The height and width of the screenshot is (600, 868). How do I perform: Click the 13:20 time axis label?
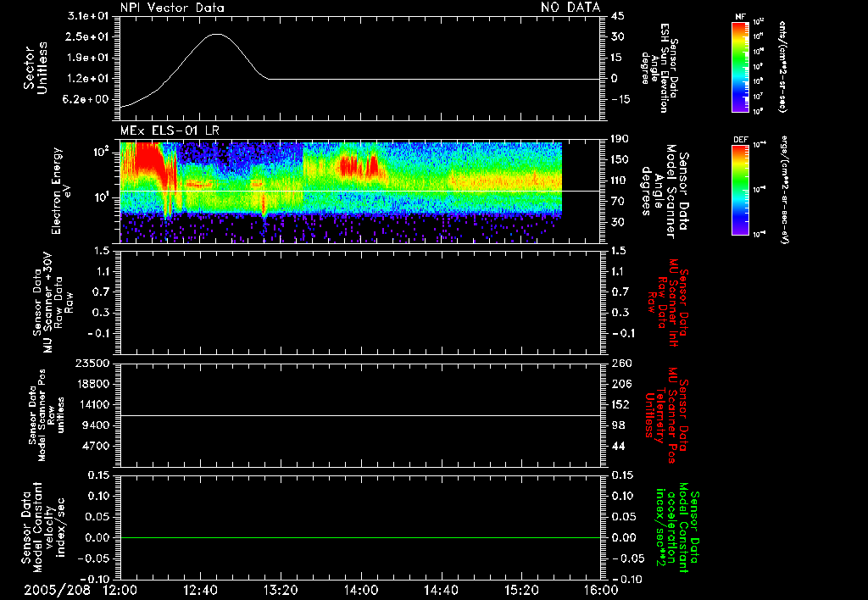tap(281, 590)
